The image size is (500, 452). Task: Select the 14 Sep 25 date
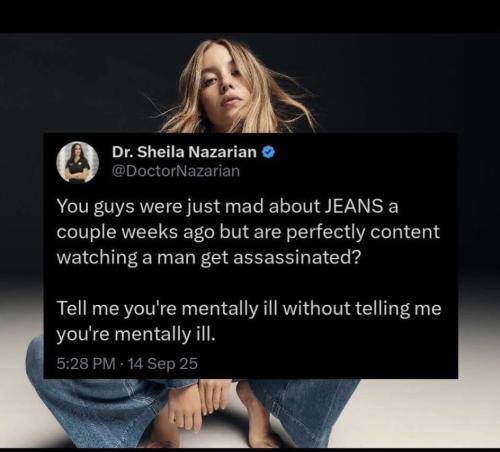click(x=163, y=363)
